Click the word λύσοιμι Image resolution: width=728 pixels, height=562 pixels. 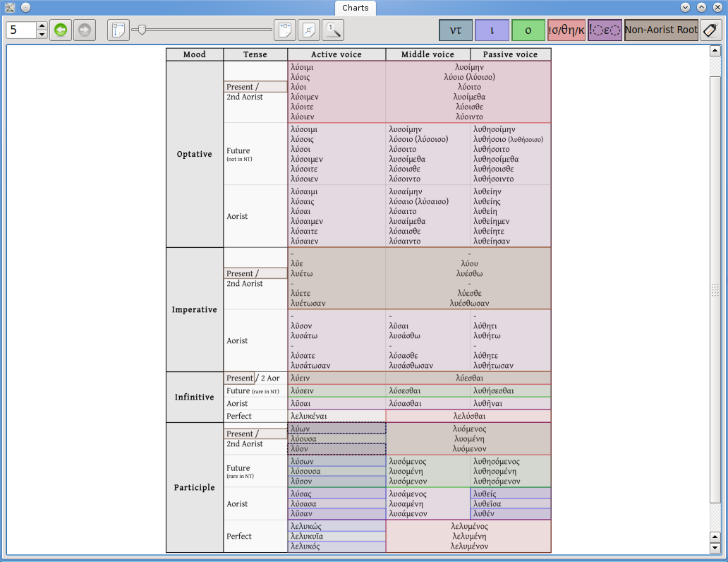tap(304, 130)
